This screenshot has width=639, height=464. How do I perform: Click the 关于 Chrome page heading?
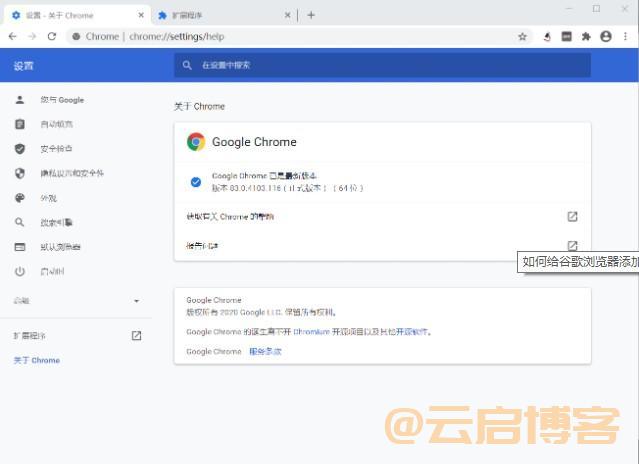(199, 106)
